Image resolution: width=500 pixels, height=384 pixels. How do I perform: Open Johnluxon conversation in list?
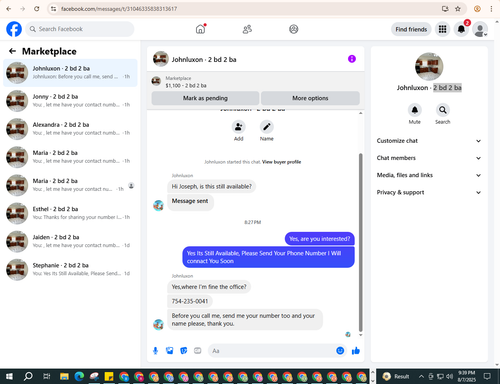(x=70, y=73)
